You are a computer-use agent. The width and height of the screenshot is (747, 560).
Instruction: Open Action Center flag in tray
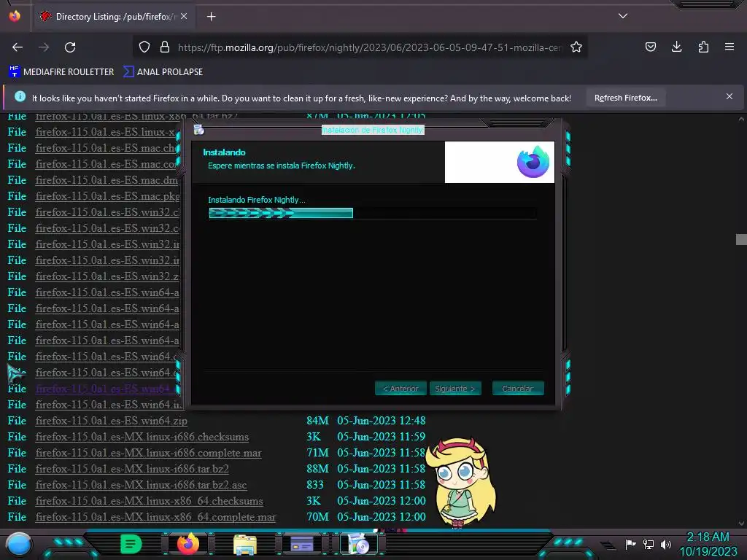tap(630, 544)
